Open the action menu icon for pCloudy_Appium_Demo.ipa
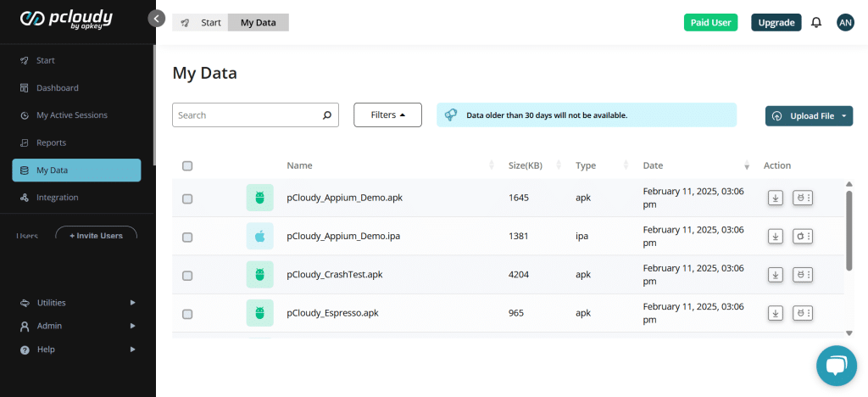 802,236
